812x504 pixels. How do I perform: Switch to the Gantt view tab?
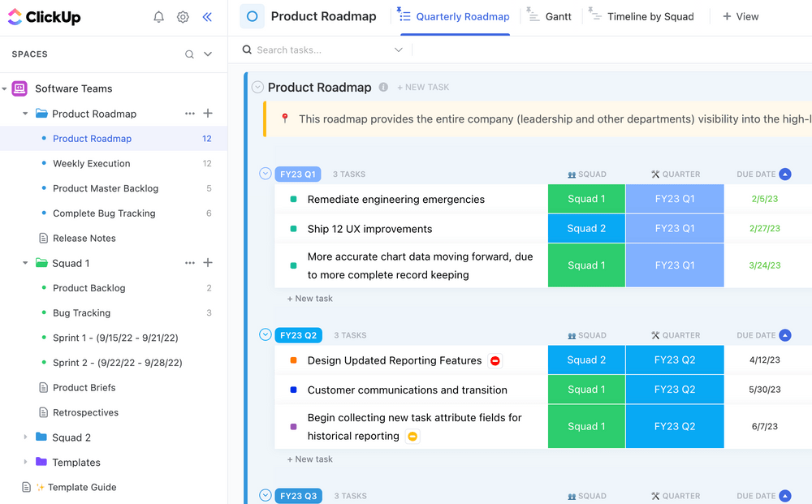[550, 16]
